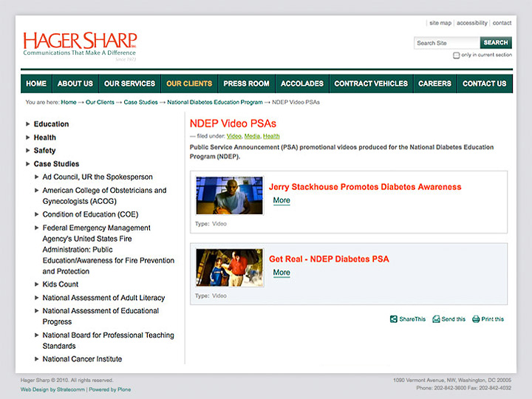Click the Send this envelope icon
The image size is (532, 399).
coord(436,319)
